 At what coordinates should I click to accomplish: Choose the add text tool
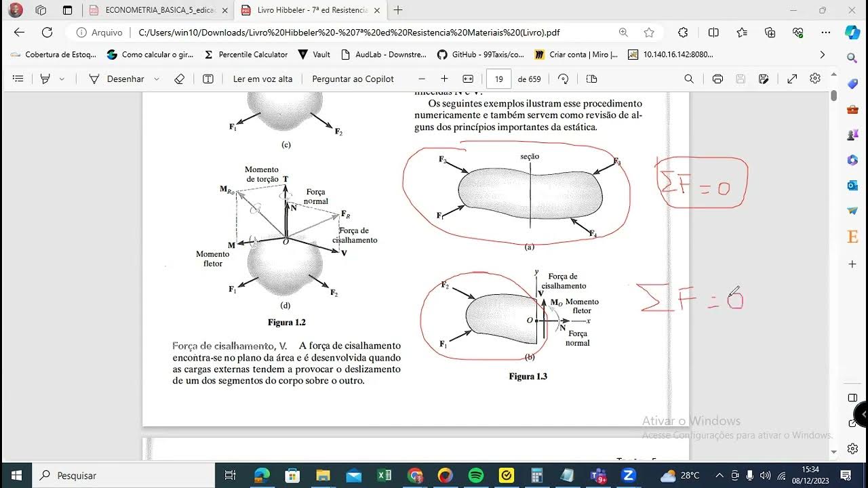tap(208, 79)
